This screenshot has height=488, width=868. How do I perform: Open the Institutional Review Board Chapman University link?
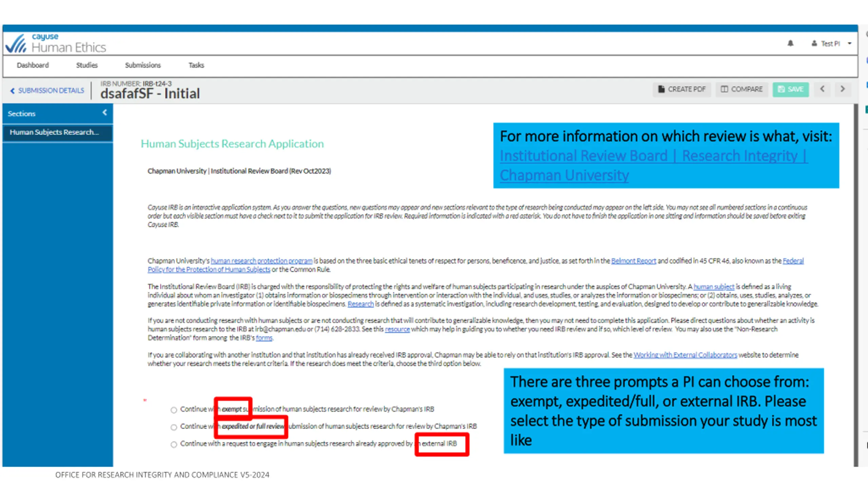[x=653, y=165]
